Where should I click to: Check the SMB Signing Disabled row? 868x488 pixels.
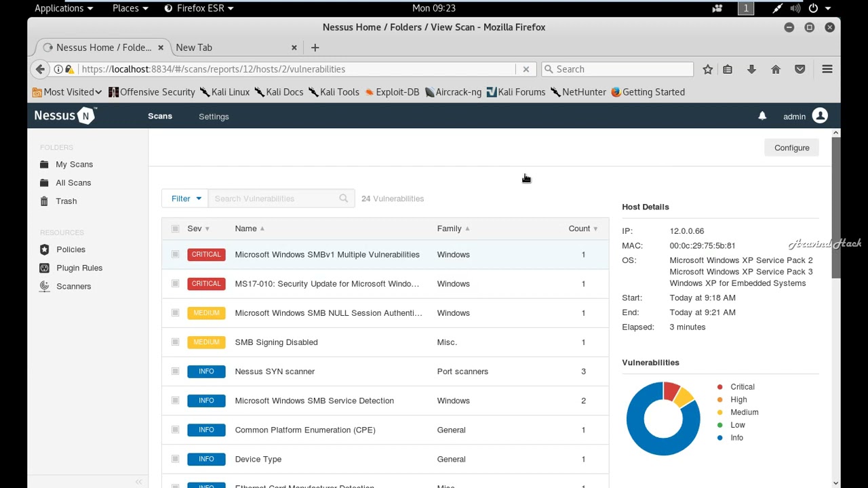pyautogui.click(x=175, y=342)
